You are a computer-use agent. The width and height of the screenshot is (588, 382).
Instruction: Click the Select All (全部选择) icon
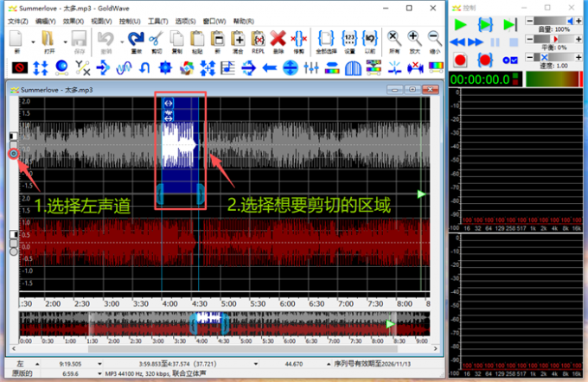click(x=325, y=38)
